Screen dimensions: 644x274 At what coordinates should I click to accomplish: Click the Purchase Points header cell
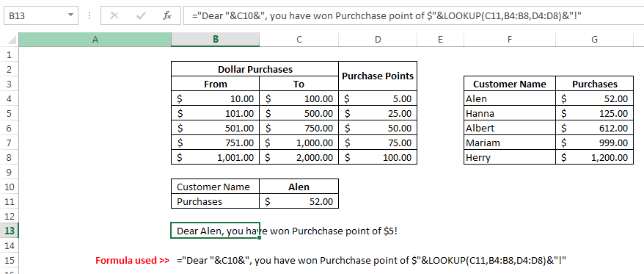tap(378, 76)
